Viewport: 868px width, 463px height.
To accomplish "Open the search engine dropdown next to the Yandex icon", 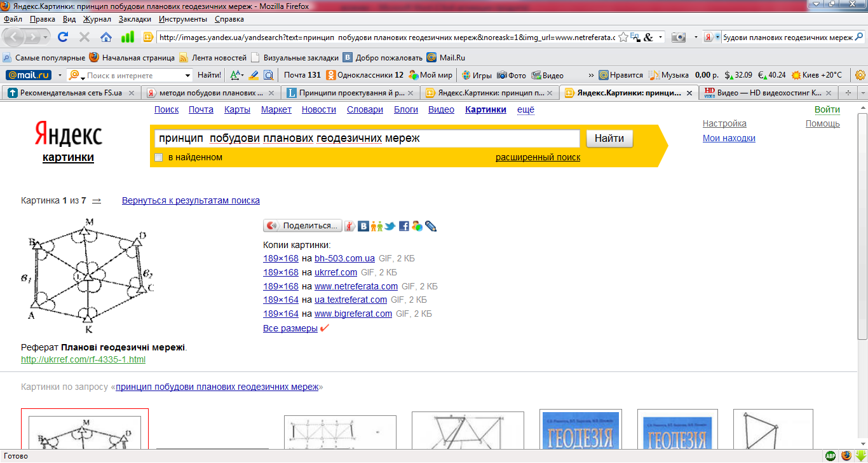I will (718, 37).
